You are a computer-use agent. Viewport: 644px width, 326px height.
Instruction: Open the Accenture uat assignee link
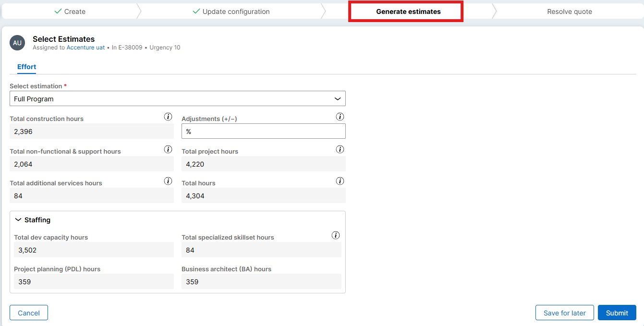point(85,48)
